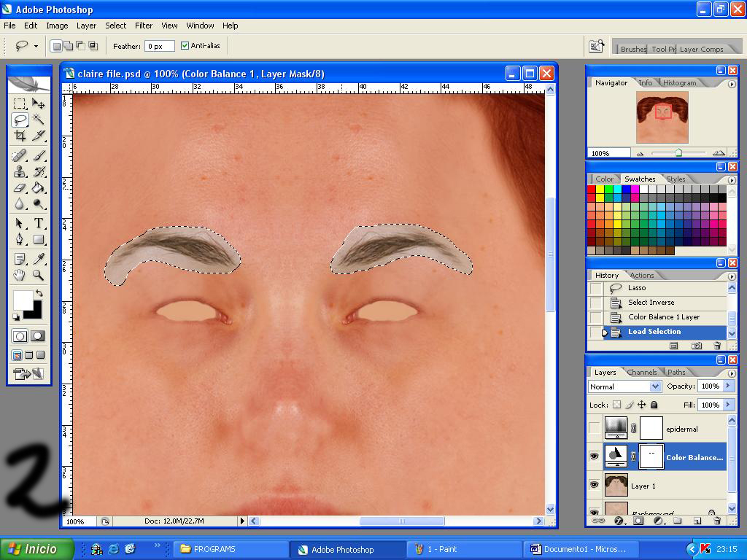Select the Notes tool

click(20, 259)
